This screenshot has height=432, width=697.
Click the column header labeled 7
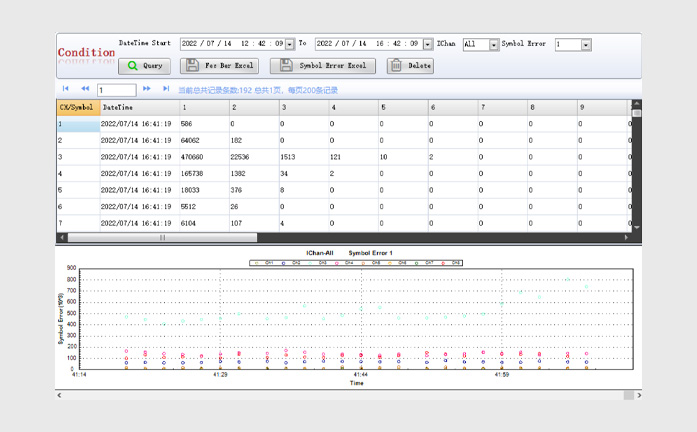[503, 108]
